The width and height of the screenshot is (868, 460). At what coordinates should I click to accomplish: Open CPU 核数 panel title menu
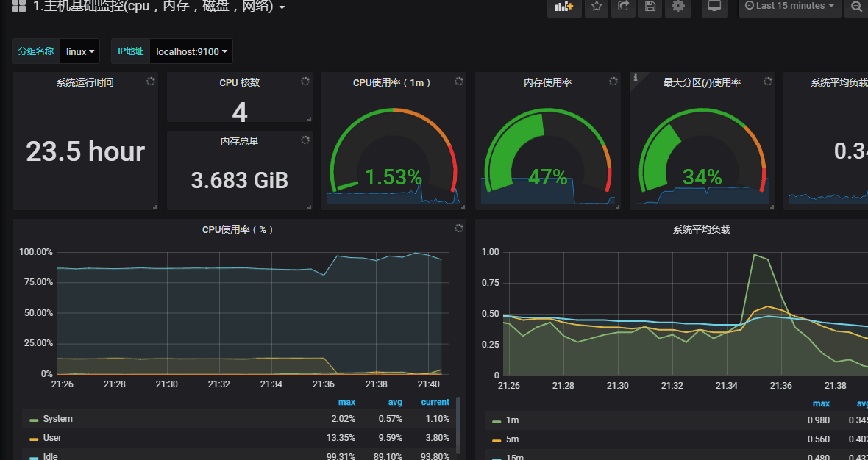(x=239, y=83)
